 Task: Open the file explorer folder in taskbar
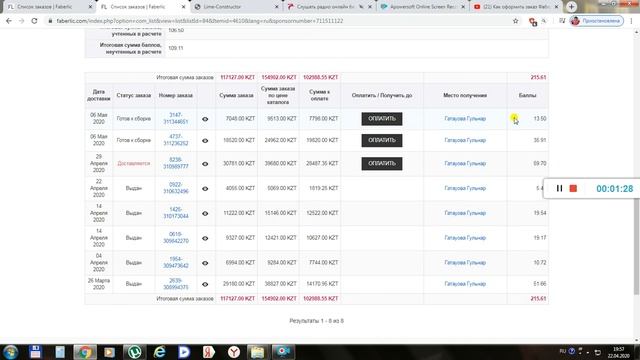pyautogui.click(x=258, y=352)
